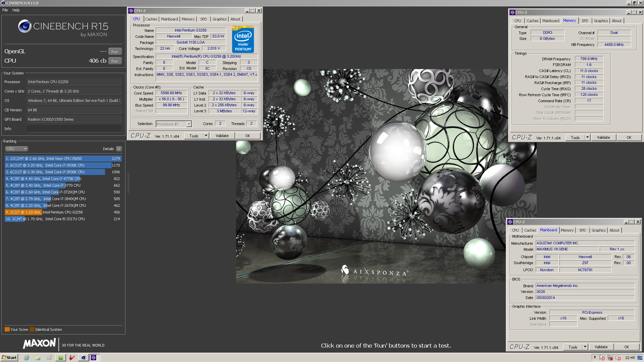
Task: Open Internet Explorer from the taskbar
Action: pos(27,358)
